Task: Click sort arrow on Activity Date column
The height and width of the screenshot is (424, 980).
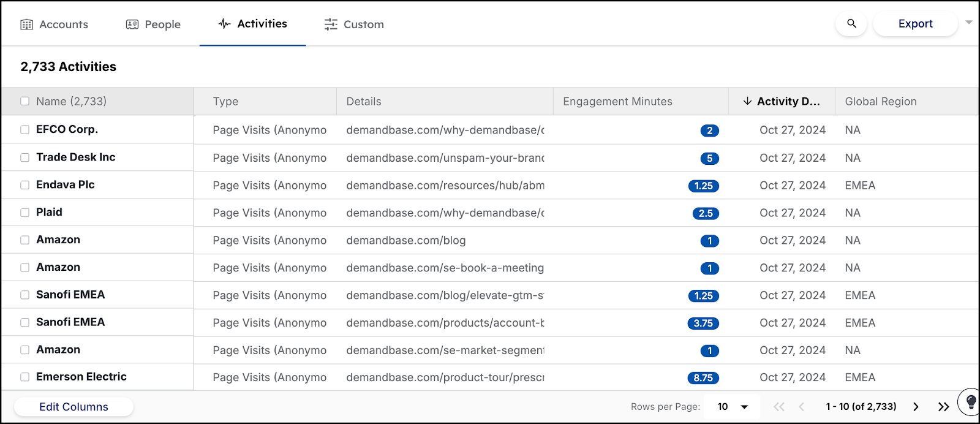Action: pos(747,101)
